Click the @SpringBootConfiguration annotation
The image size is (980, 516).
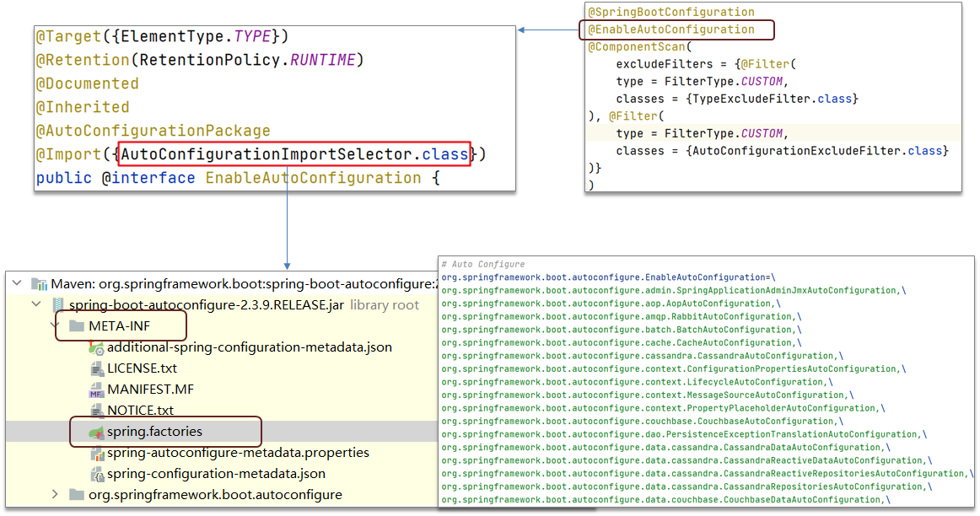point(671,12)
